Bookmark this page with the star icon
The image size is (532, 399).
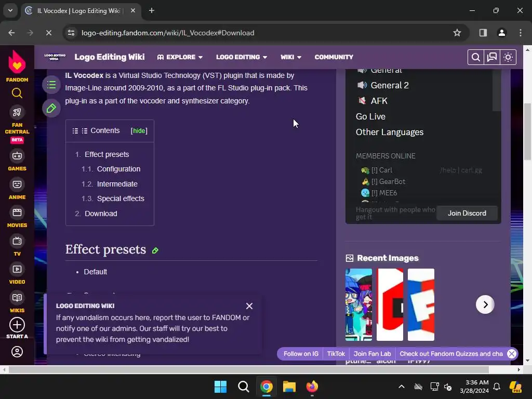pos(457,33)
